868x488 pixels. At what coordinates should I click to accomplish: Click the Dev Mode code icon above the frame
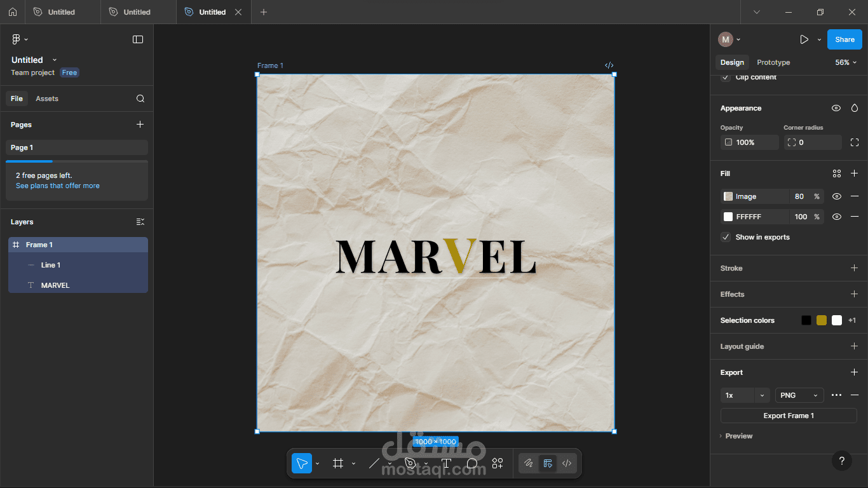pyautogui.click(x=609, y=65)
